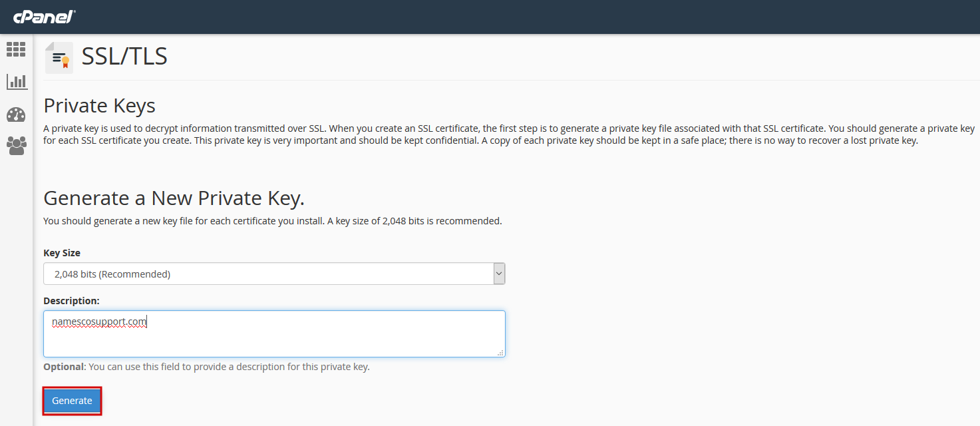
Task: Focus the Description text area
Action: [274, 339]
